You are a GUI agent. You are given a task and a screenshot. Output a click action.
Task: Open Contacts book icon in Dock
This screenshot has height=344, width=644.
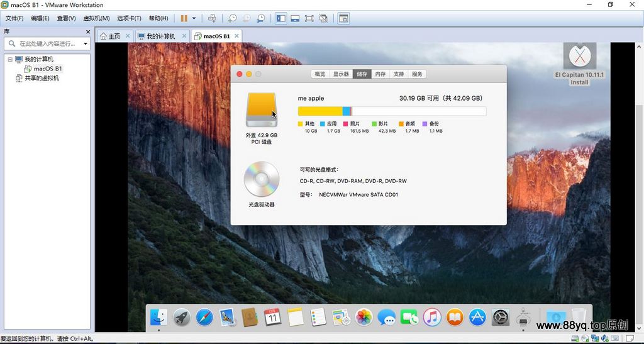250,318
